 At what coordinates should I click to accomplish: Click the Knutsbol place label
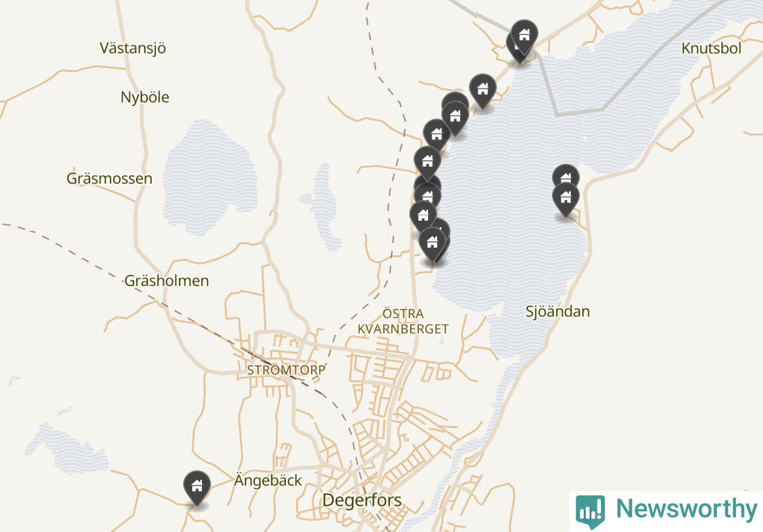click(712, 48)
